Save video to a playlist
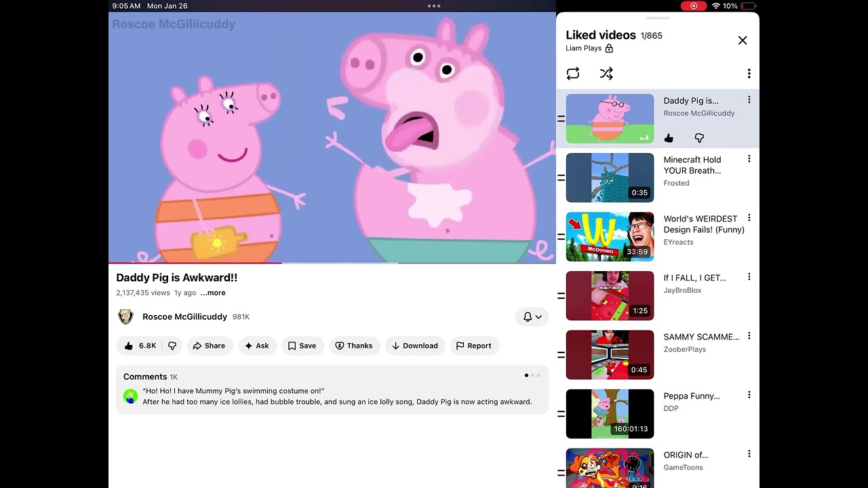 302,346
